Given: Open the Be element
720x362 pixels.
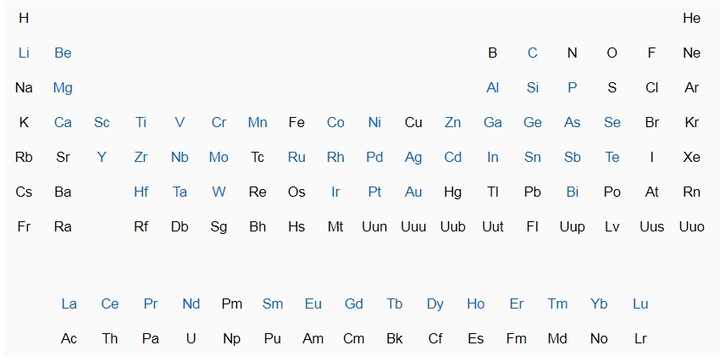Looking at the screenshot, I should pyautogui.click(x=63, y=53).
